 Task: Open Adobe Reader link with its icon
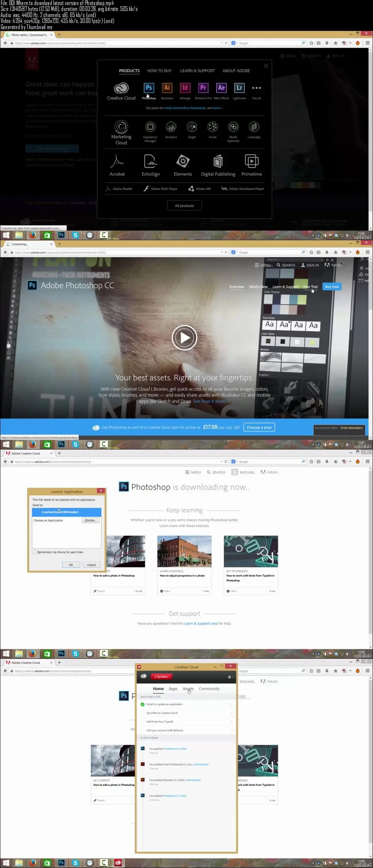pos(119,189)
